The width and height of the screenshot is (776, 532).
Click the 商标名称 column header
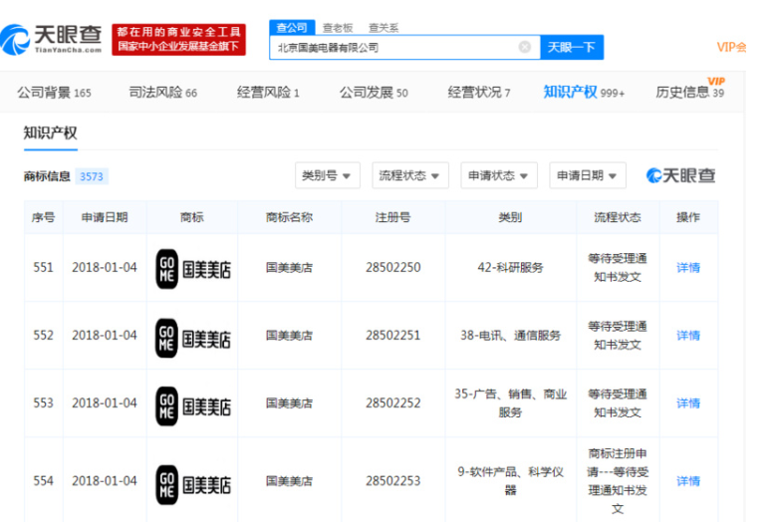(289, 217)
